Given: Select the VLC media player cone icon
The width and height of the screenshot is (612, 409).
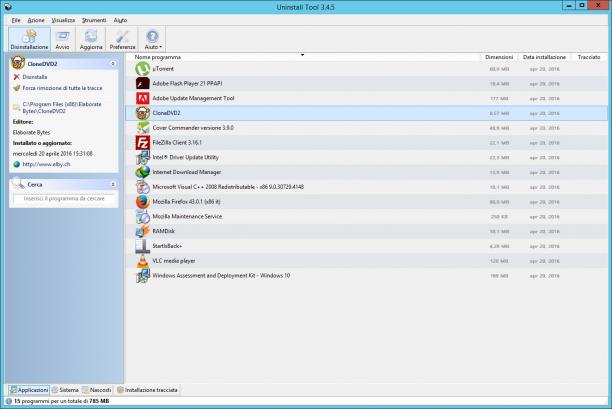Looking at the screenshot, I should [142, 261].
